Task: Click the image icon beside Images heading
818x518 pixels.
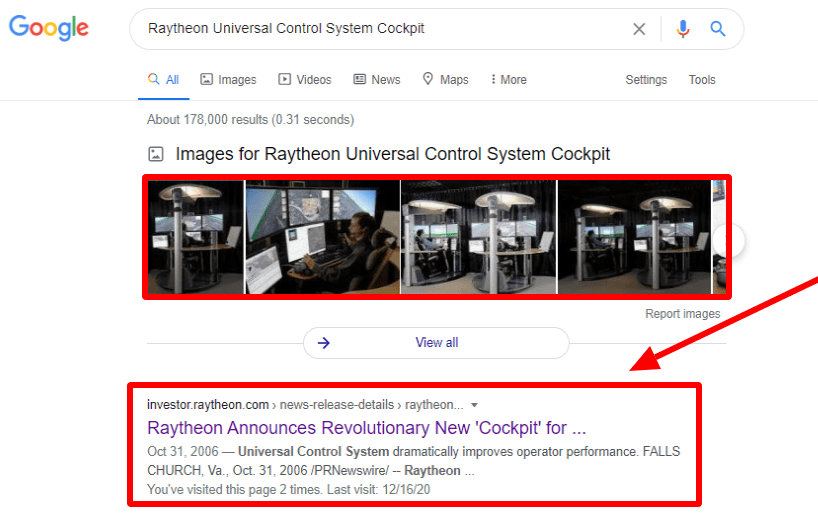Action: 155,154
